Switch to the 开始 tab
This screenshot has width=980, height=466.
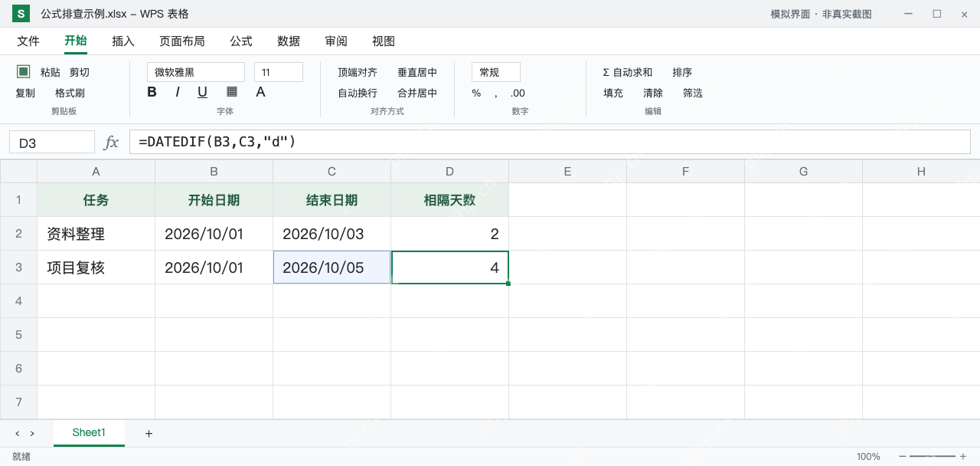click(x=76, y=41)
